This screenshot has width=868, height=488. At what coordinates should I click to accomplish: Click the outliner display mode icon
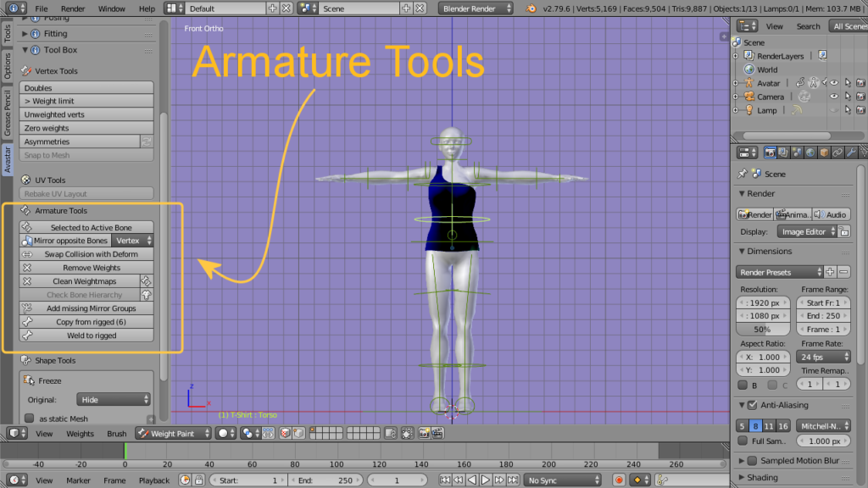coord(746,26)
